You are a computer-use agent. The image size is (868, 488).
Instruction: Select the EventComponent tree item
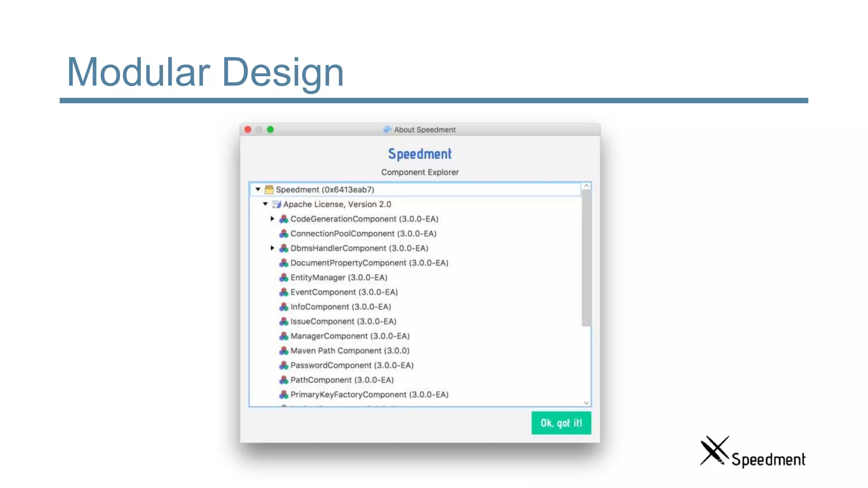click(344, 292)
